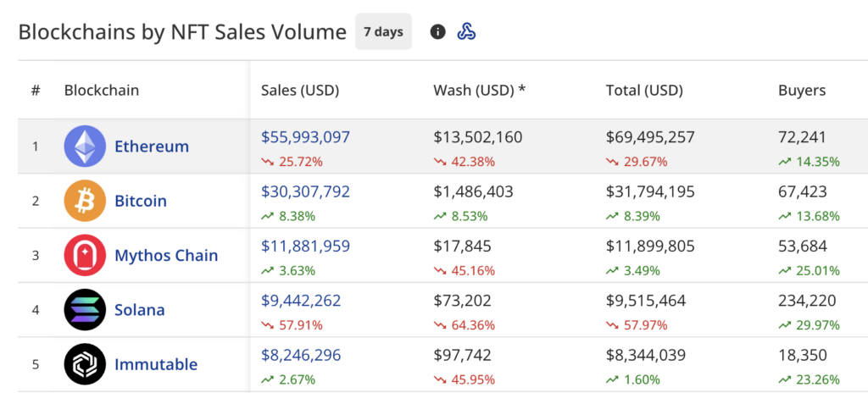Image resolution: width=868 pixels, height=393 pixels.
Task: Click Solana sales change 57.91%
Action: 292,325
